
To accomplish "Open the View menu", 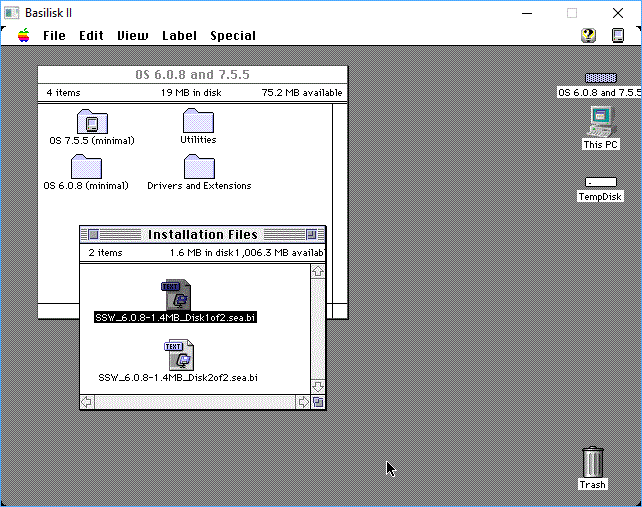I will pyautogui.click(x=133, y=36).
